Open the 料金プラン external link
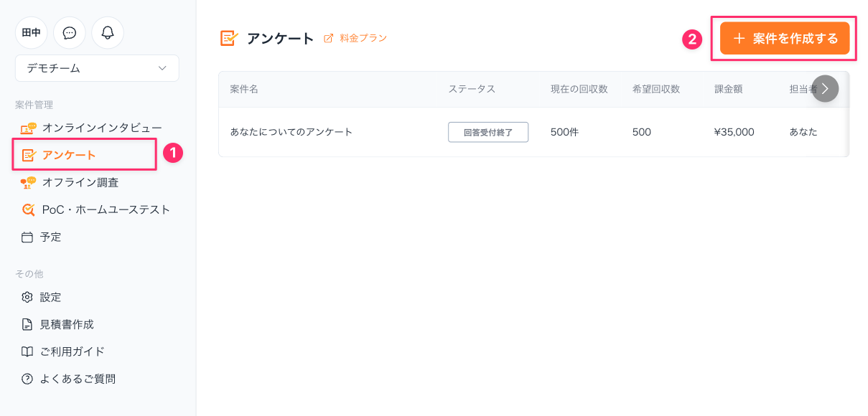The image size is (868, 416). click(x=356, y=38)
